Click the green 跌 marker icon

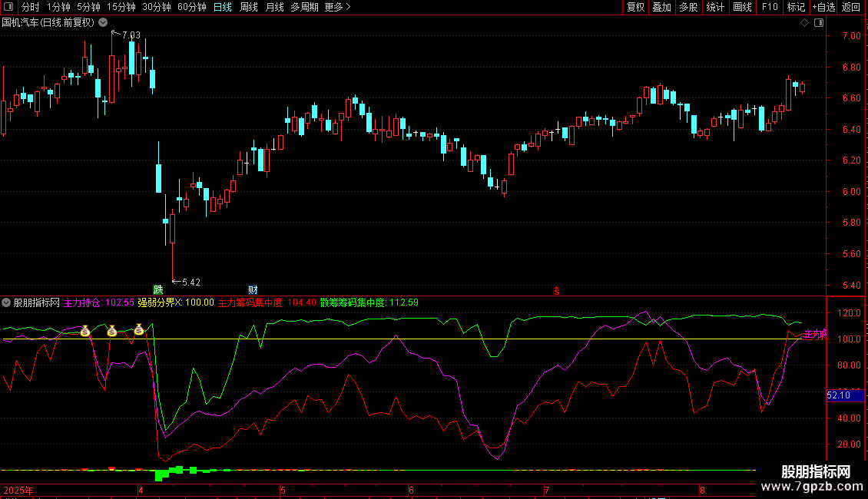click(157, 290)
